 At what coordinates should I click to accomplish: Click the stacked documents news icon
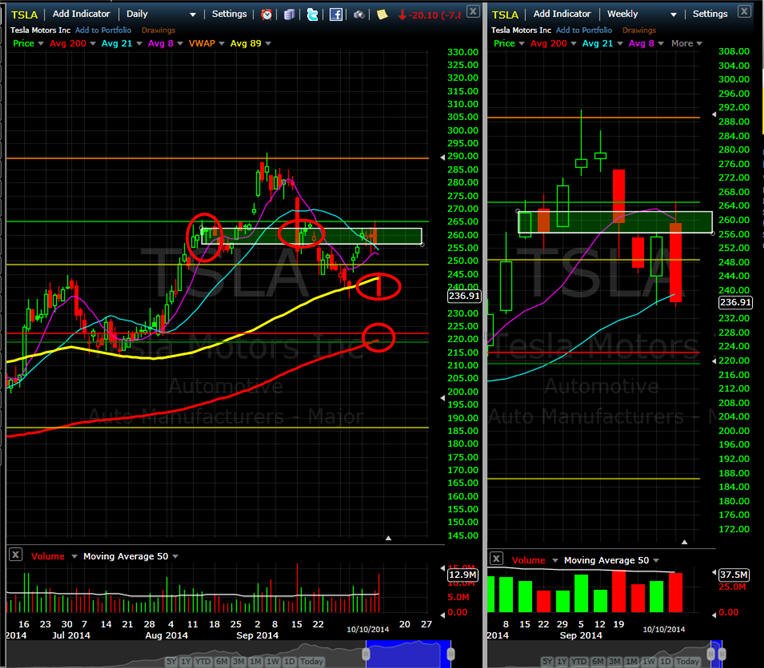pyautogui.click(x=289, y=15)
